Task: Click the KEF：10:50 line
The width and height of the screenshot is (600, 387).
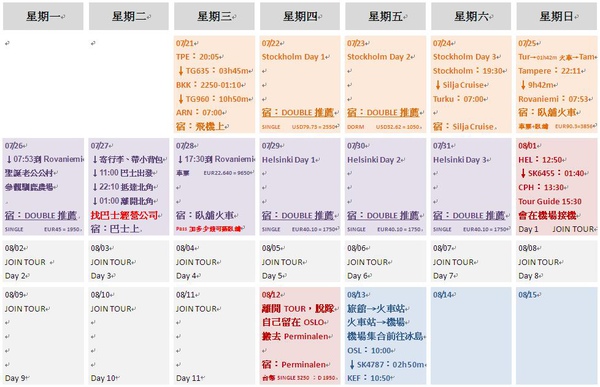Action: click(369, 378)
